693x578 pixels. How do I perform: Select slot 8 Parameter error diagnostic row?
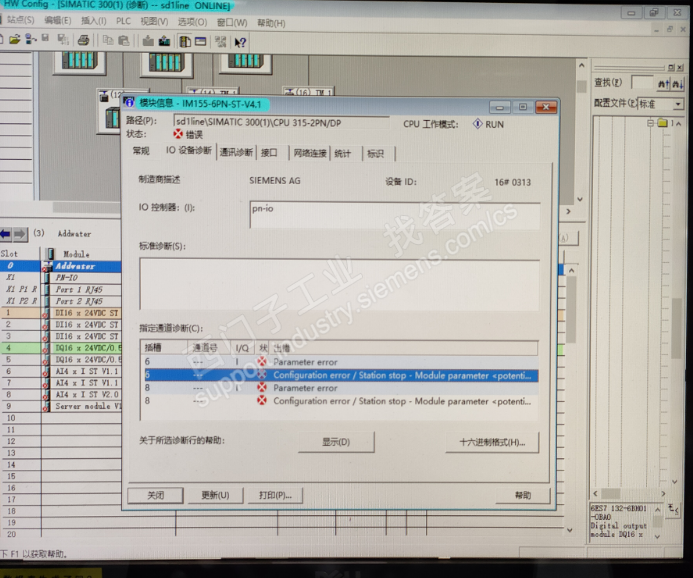(x=339, y=388)
